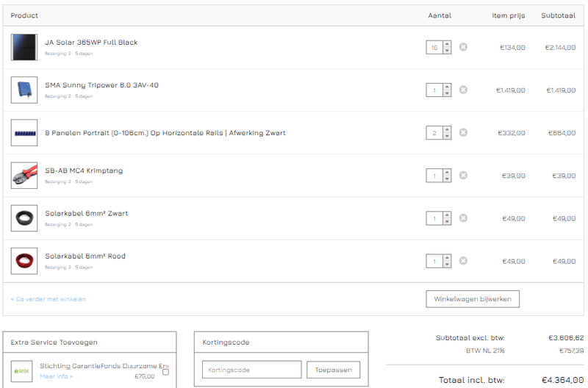Click the €134,00 JA Solar item price
Screen dimensions: 588x388
512,48
